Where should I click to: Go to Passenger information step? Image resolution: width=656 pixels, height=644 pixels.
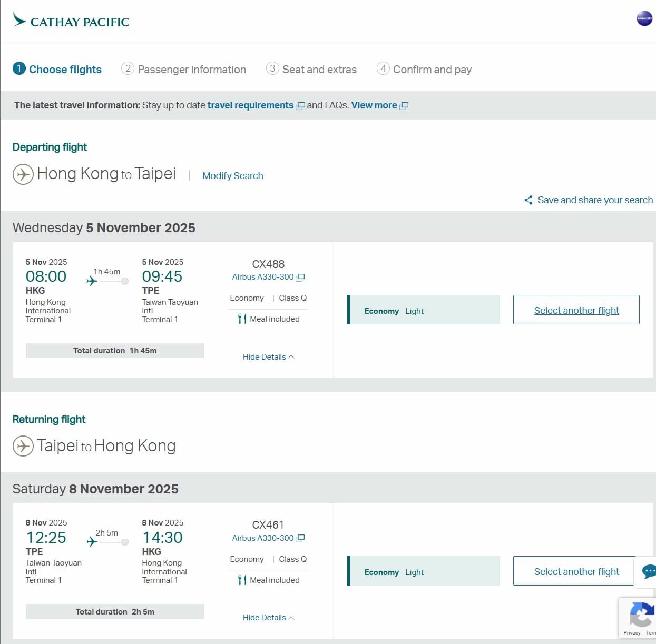(x=184, y=70)
